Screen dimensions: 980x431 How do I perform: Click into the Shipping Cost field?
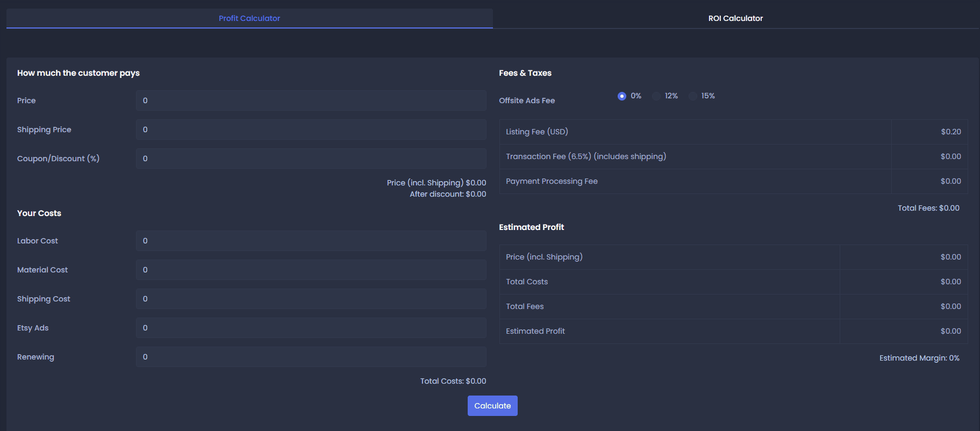[311, 299]
